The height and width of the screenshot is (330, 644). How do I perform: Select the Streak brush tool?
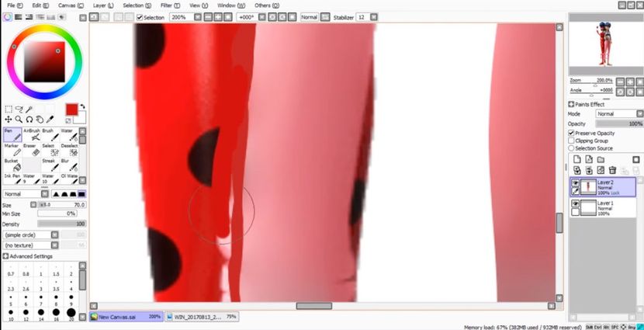pyautogui.click(x=50, y=165)
